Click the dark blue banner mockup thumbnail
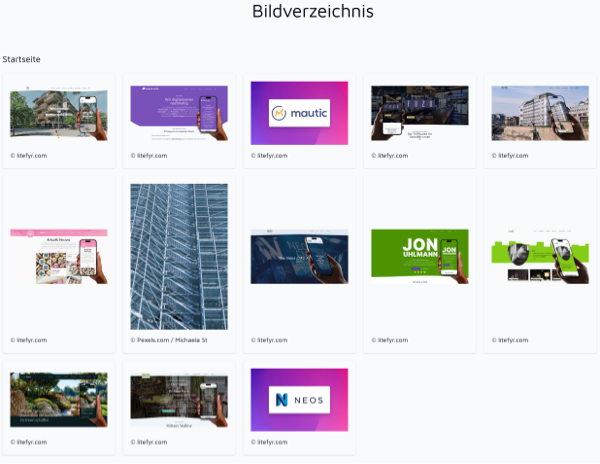This screenshot has width=600, height=464. [298, 257]
